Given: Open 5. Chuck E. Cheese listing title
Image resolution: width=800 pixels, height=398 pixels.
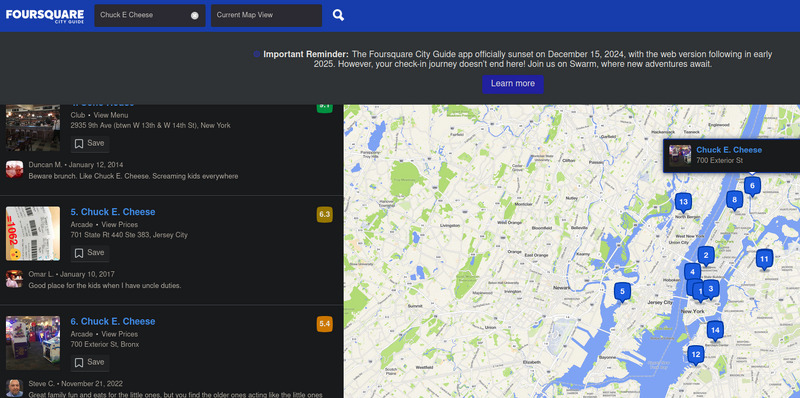Looking at the screenshot, I should 113,212.
